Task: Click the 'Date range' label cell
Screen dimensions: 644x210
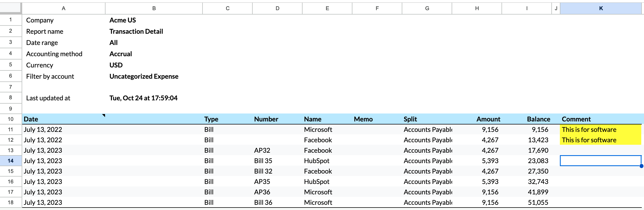Action: click(64, 42)
